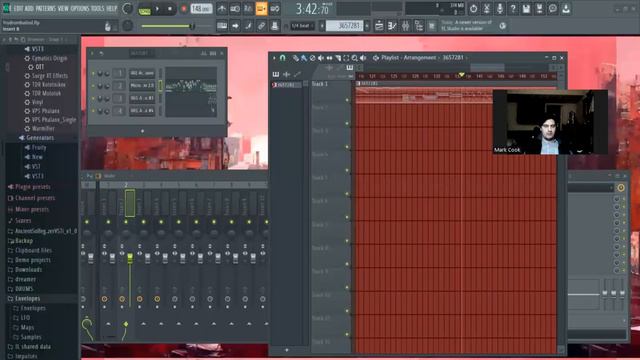This screenshot has height=360, width=640.
Task: Click the question mark help icon
Action: coord(513,9)
